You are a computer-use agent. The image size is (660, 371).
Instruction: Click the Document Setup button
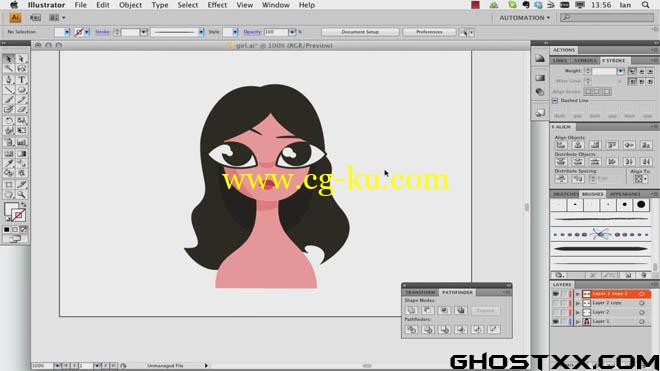click(x=360, y=32)
